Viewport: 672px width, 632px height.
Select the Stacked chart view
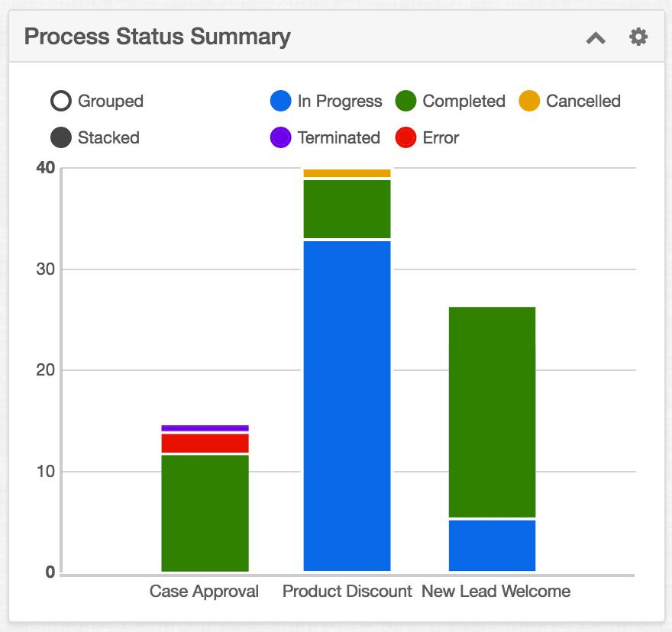tap(60, 137)
